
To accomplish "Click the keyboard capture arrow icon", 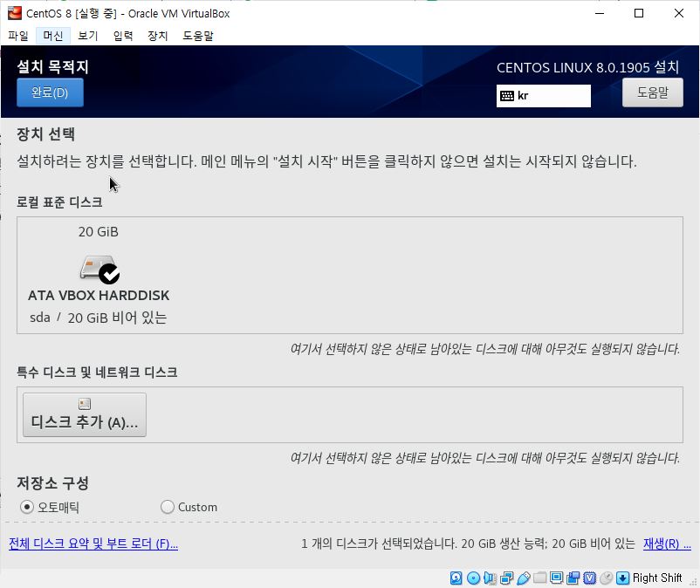I will pos(622,578).
